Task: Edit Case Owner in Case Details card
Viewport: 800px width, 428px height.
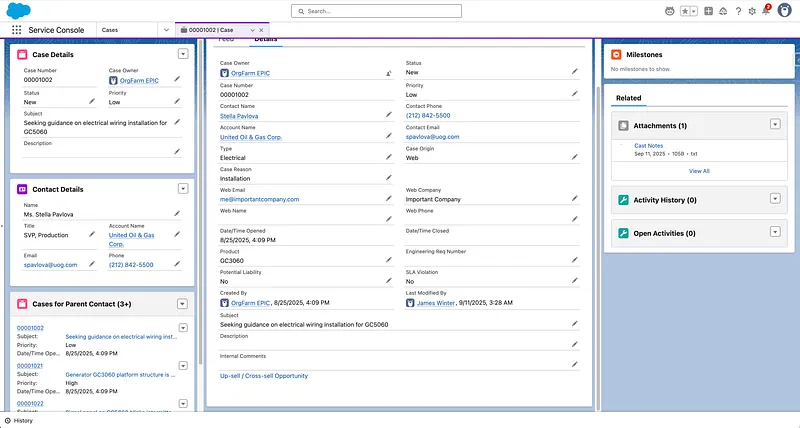Action: pyautogui.click(x=177, y=79)
